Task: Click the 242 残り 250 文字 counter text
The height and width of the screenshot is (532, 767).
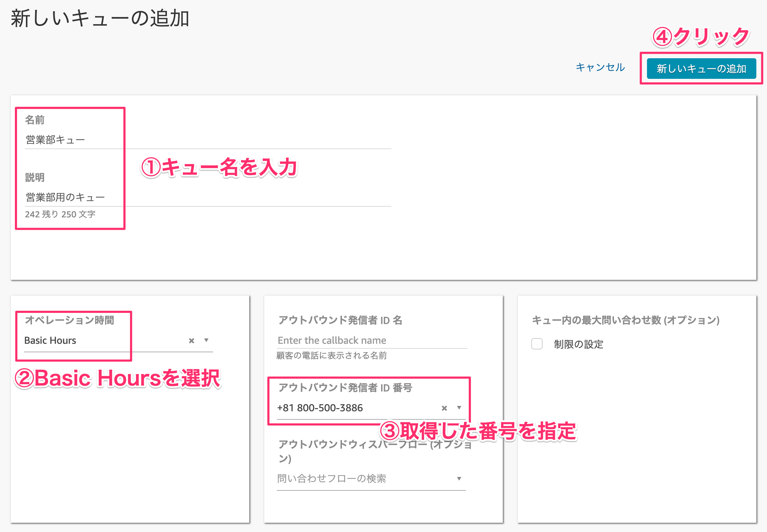Action: pyautogui.click(x=60, y=214)
